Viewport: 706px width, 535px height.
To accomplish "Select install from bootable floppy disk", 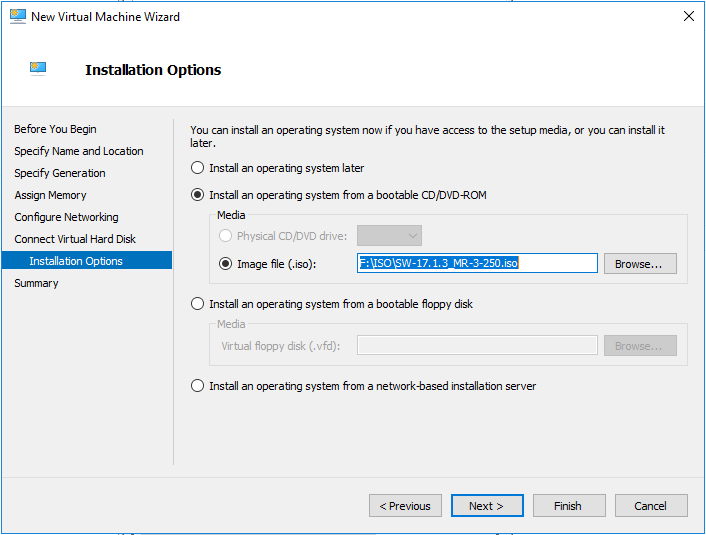I will click(x=197, y=304).
